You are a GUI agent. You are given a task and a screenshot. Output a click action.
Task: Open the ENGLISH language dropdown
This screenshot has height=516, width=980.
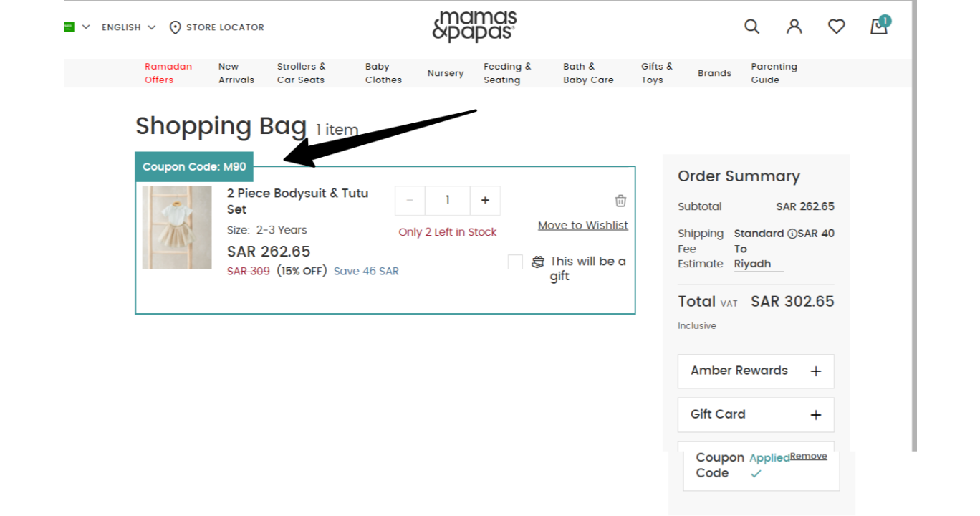(x=128, y=27)
